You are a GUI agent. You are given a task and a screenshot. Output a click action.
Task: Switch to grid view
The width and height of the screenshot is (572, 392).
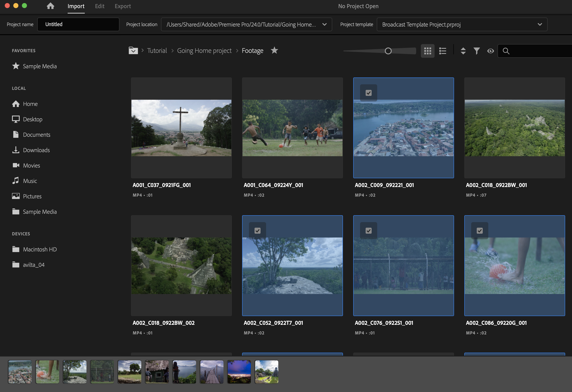pos(428,51)
